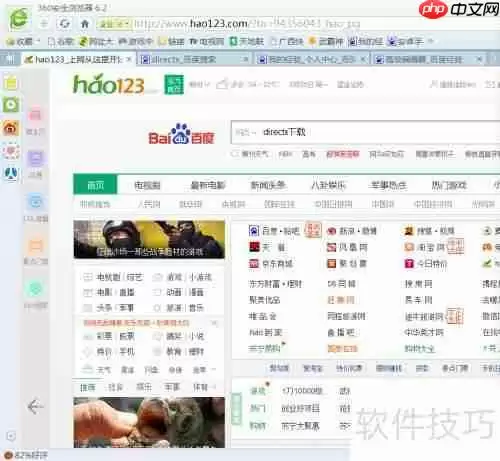Expand the bookmarks bar overflow arrow
This screenshot has width=500, height=461.
coord(430,42)
